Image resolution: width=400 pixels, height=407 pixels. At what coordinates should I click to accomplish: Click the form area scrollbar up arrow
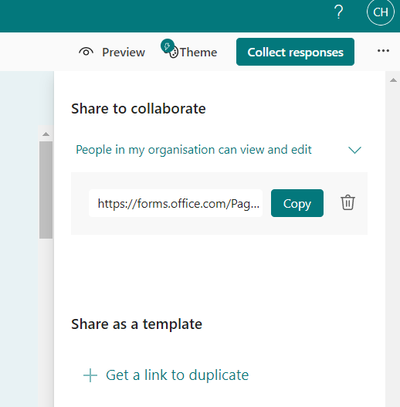pyautogui.click(x=46, y=134)
